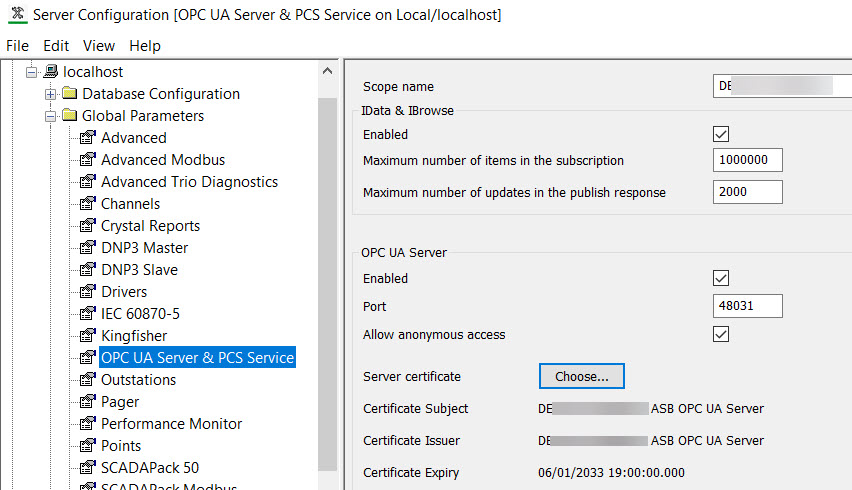Click the Global Parameters folder icon
Image resolution: width=852 pixels, height=490 pixels.
coord(70,115)
